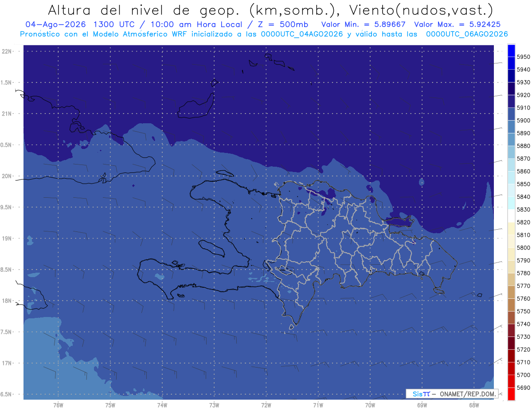Click the 68W longitude axis label
Viewport: 532px width, 411px height.
[x=474, y=405]
